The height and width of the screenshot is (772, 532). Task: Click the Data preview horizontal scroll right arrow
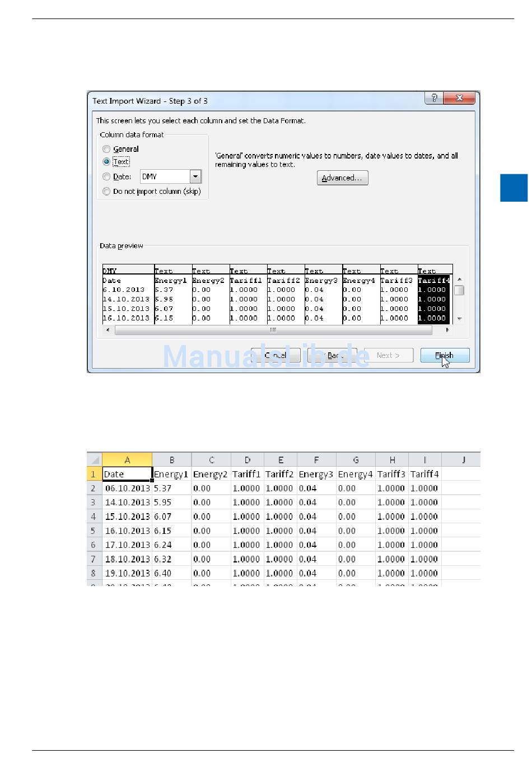click(x=447, y=330)
